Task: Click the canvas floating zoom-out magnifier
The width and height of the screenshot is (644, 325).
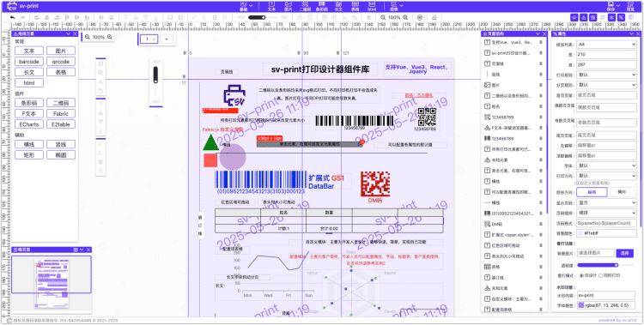Action: click(x=87, y=37)
